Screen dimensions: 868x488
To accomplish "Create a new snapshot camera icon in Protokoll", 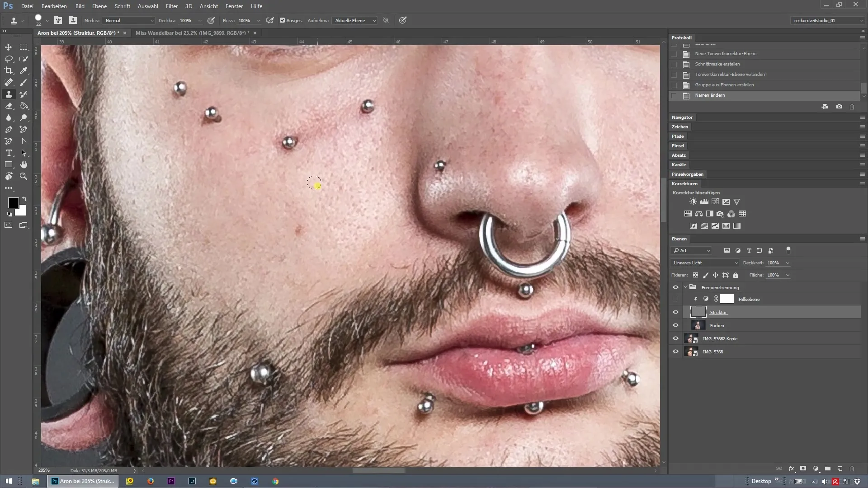I will pos(839,107).
